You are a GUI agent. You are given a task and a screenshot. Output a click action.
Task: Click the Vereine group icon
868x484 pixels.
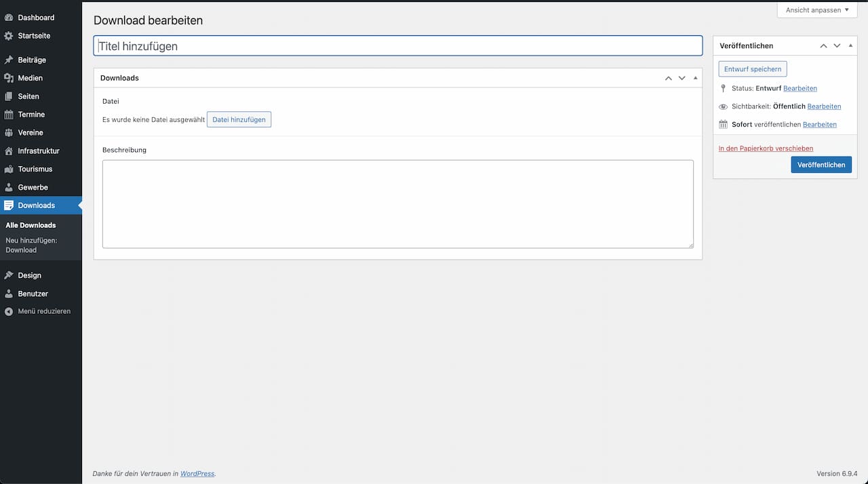pyautogui.click(x=9, y=133)
